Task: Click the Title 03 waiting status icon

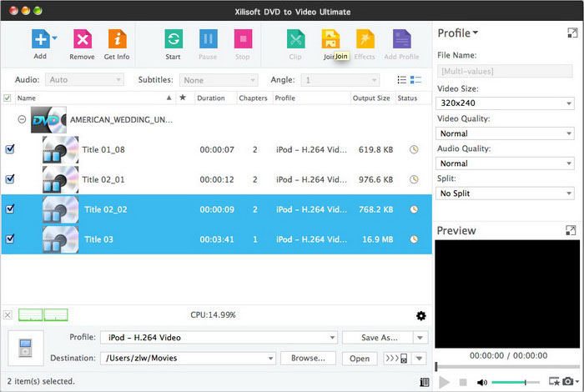Action: [414, 239]
